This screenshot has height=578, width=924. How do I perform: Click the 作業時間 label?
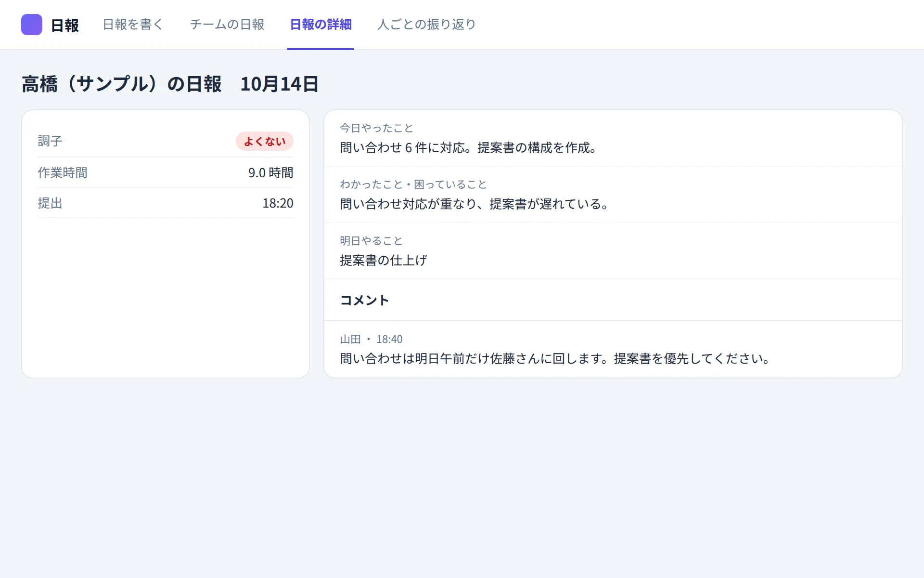click(x=63, y=172)
